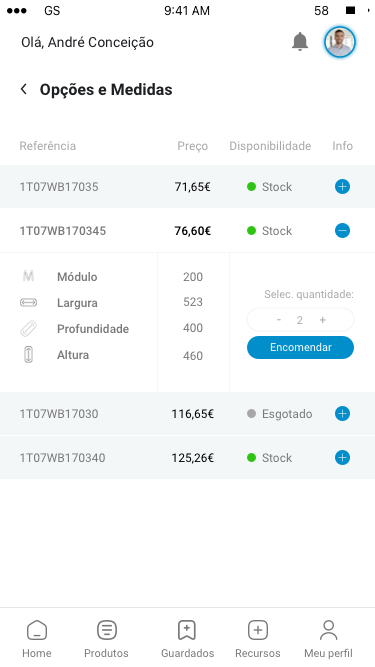
Task: Click the Profundidade paperclip icon
Action: tap(28, 329)
